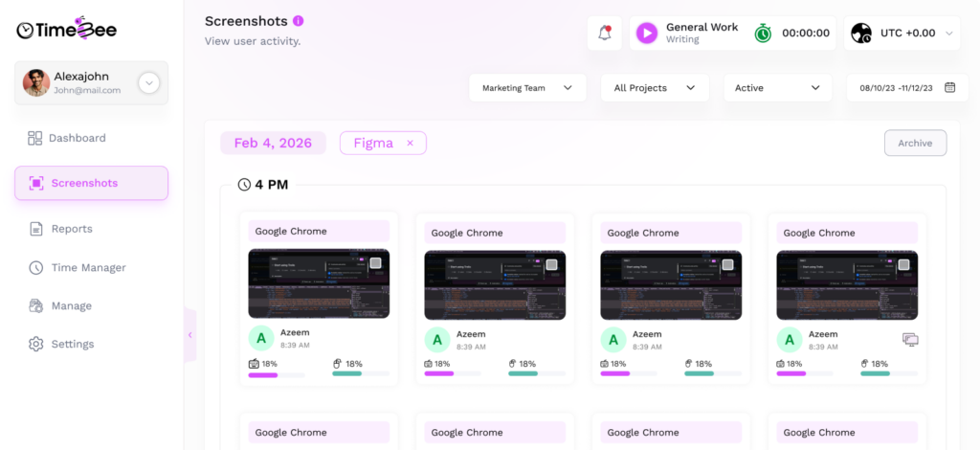Image resolution: width=980 pixels, height=450 pixels.
Task: Click the mouse activity icon on first card
Action: click(338, 364)
